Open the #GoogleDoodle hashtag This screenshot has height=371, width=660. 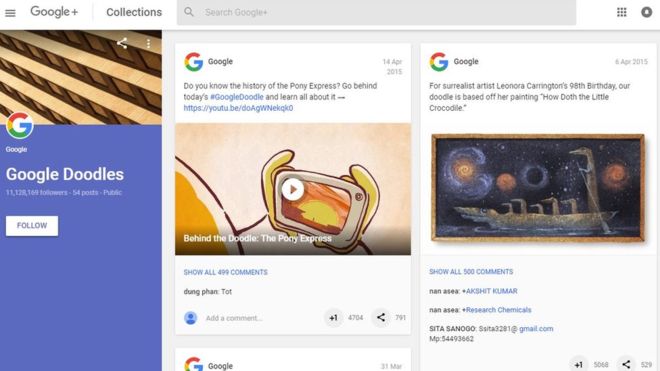[x=237, y=97]
